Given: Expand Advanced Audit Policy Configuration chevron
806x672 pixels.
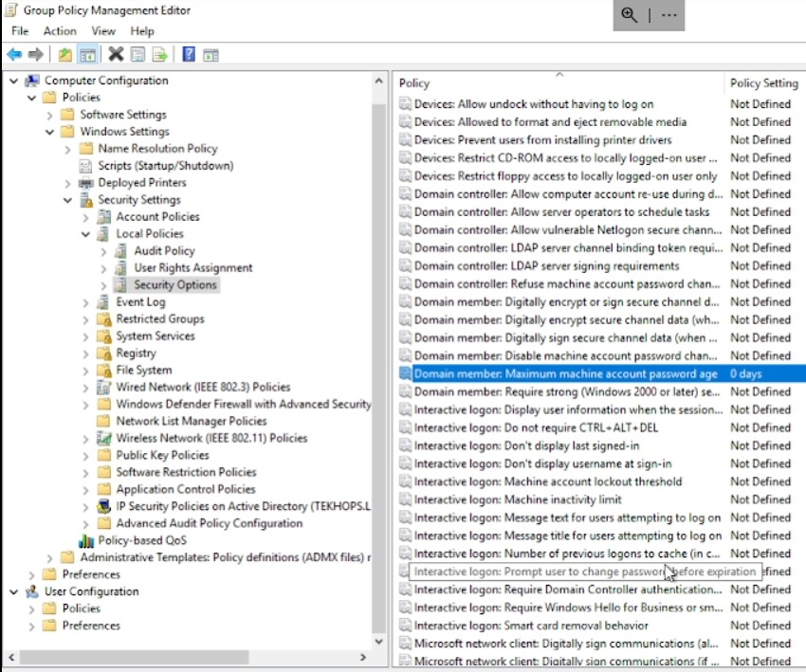Looking at the screenshot, I should click(x=86, y=523).
